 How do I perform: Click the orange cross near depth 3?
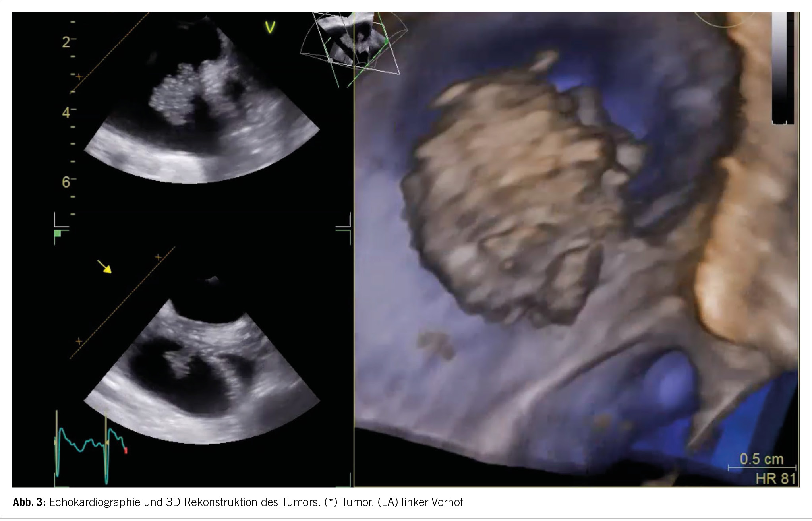click(x=79, y=76)
